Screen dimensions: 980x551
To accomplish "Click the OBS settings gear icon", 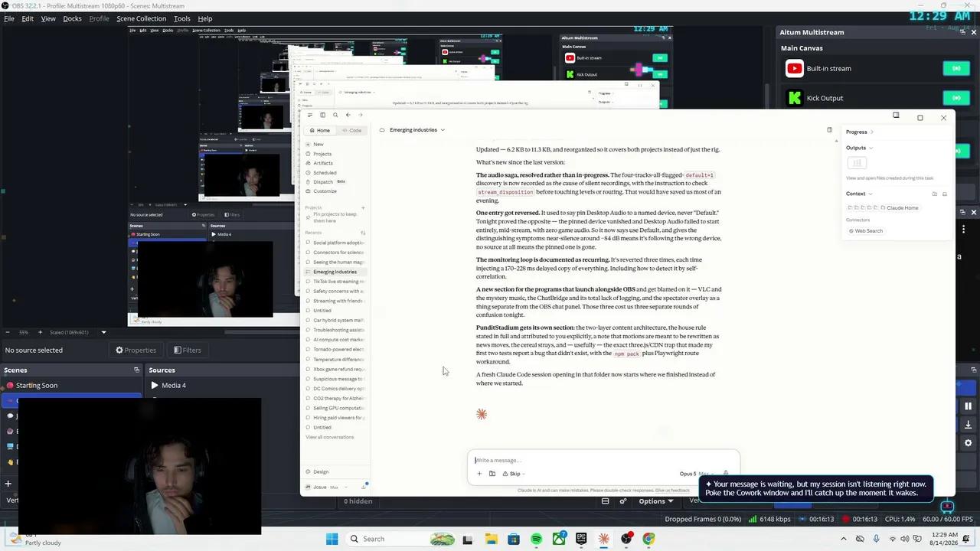I will [968, 442].
